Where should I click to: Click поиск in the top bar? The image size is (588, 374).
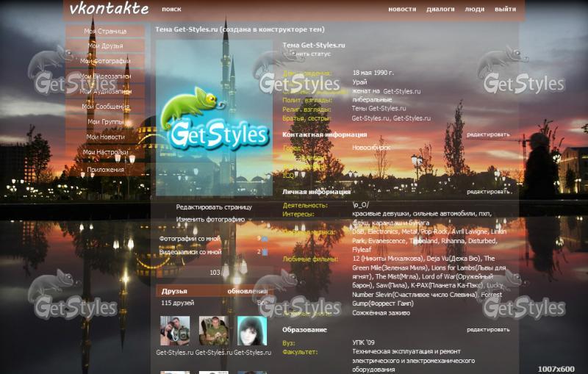[171, 10]
